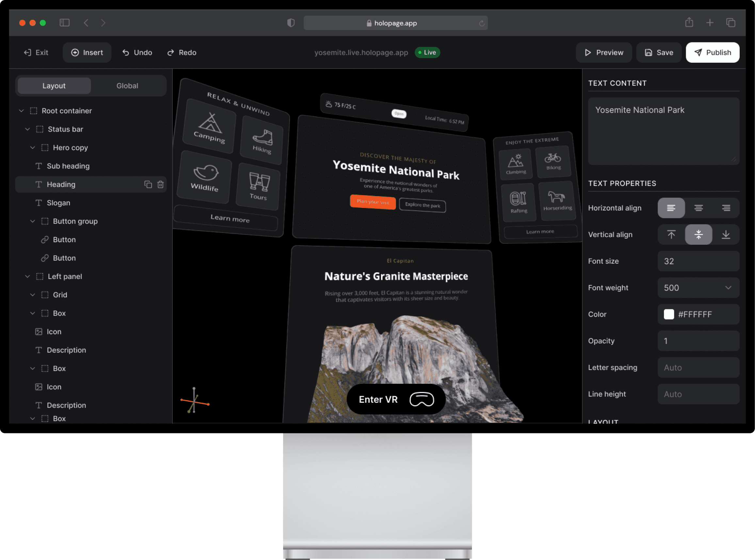Image resolution: width=755 pixels, height=560 pixels.
Task: Click the Hiking boot icon in canvas
Action: [x=263, y=137]
